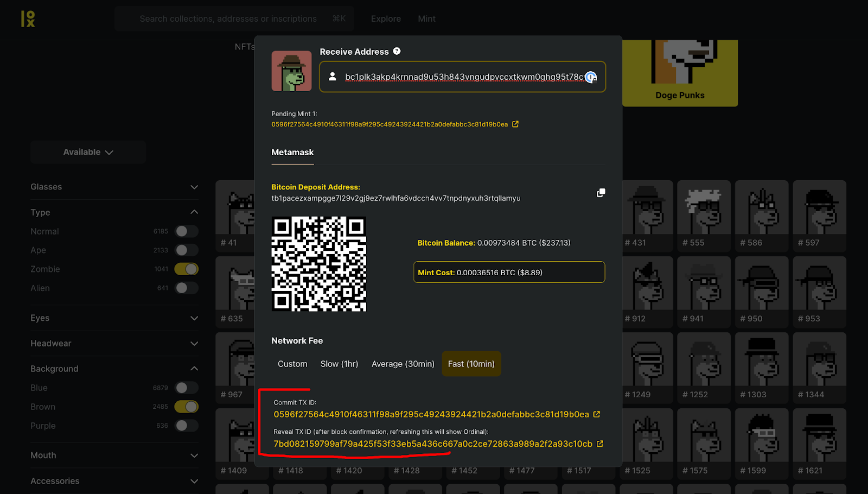Click the Receive Address input field

pos(462,77)
